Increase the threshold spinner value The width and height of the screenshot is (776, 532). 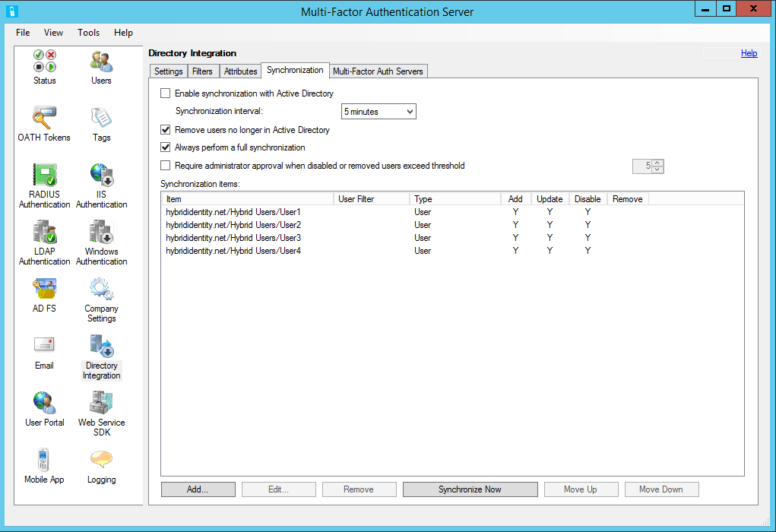tap(657, 163)
